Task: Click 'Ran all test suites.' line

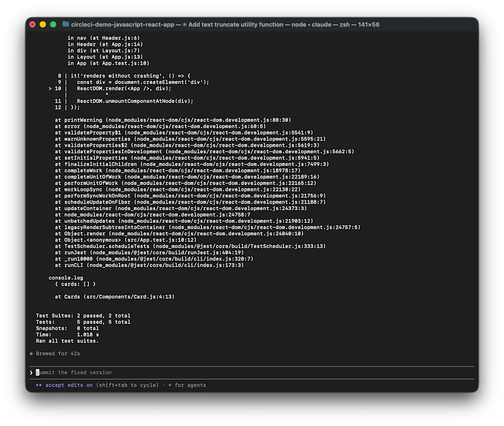Action: (67, 341)
